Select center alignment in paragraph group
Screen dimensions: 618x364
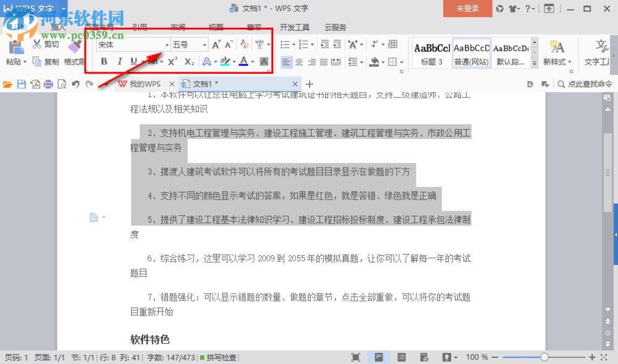pos(299,61)
